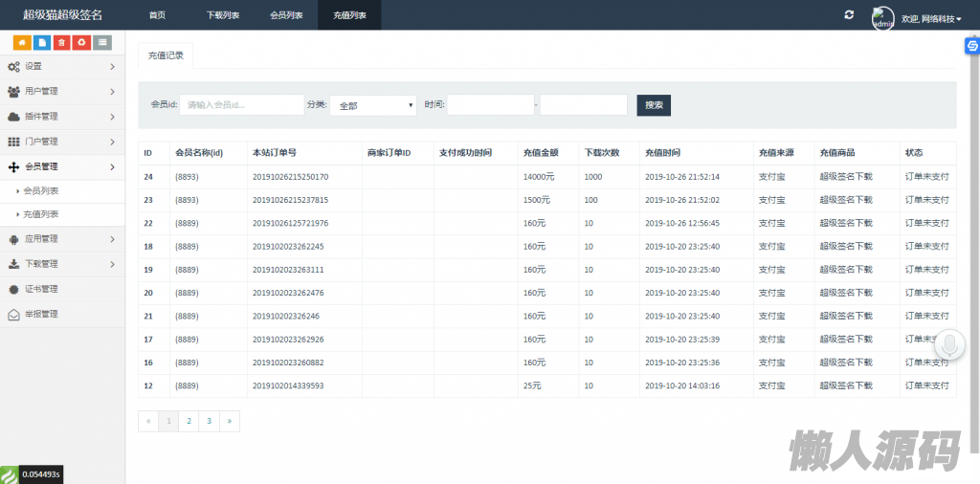Screen dimensions: 980x484
Task: Click the red recycle shortcut icon
Action: pos(81,42)
